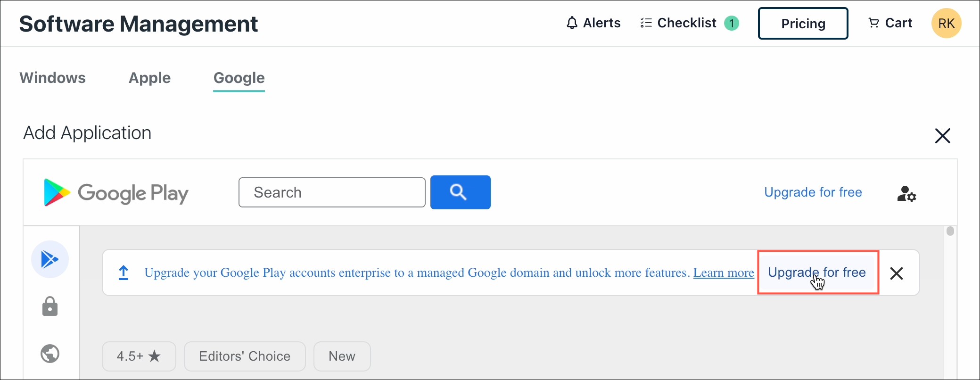The image size is (980, 380).
Task: Select the Google Play store sidebar icon
Action: coord(50,259)
